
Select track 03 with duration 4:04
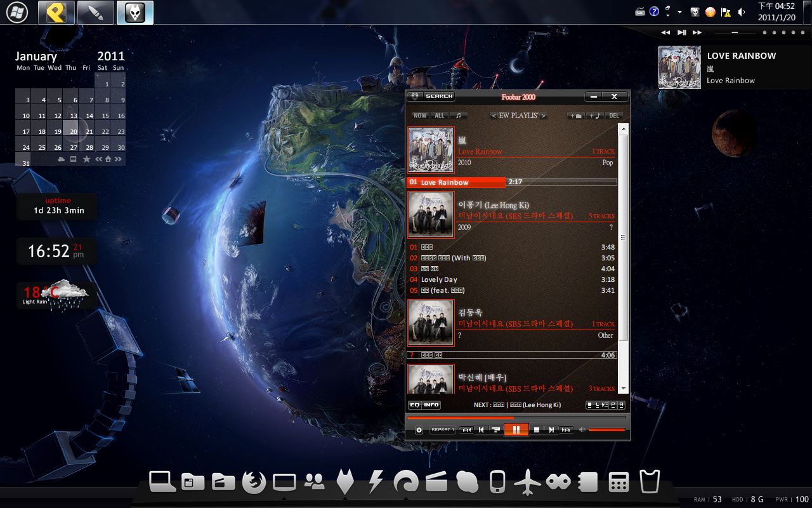(x=512, y=269)
